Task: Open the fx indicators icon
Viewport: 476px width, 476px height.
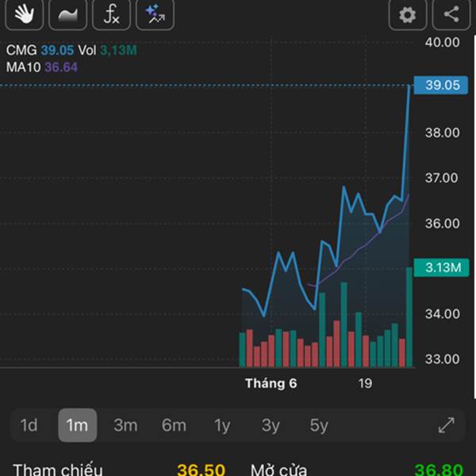Action: tap(111, 14)
